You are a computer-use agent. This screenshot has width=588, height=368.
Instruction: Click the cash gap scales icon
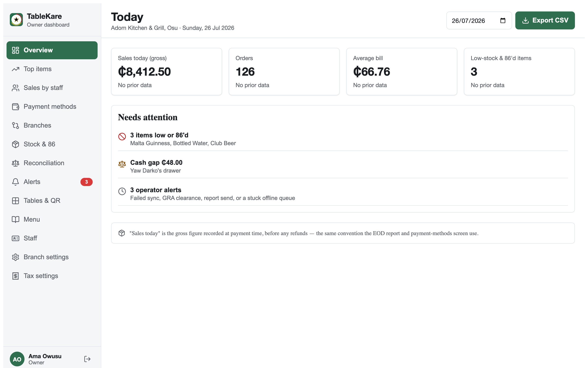click(x=122, y=164)
